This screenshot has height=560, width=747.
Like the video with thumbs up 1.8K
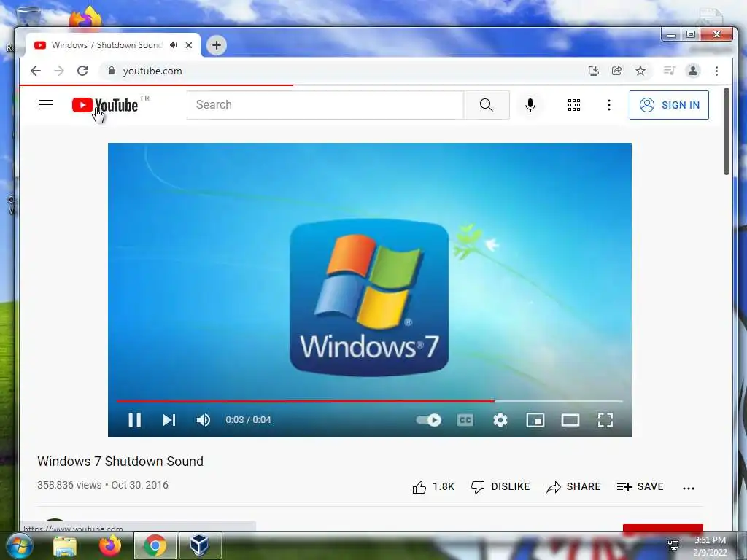click(x=433, y=486)
